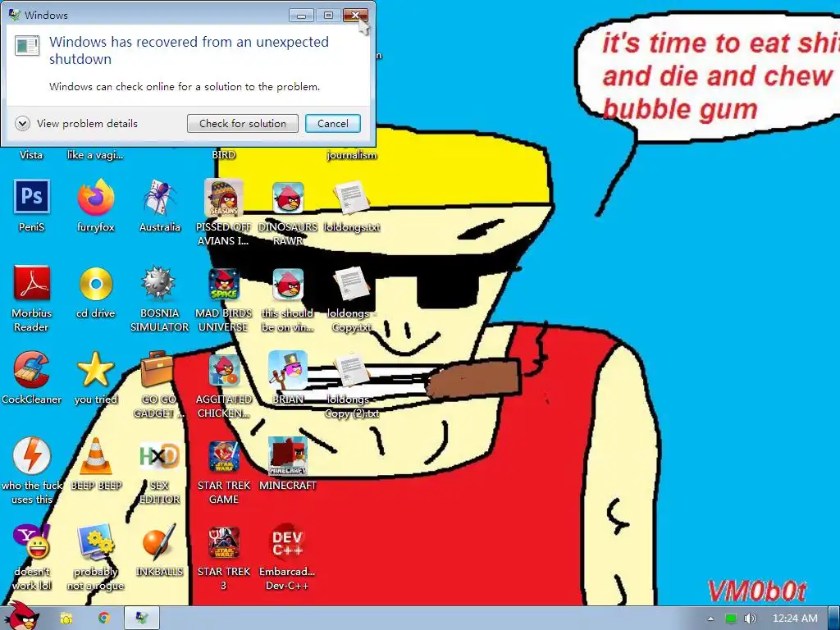Click the Vista desktop icon label
The height and width of the screenshot is (630, 840).
pos(31,155)
